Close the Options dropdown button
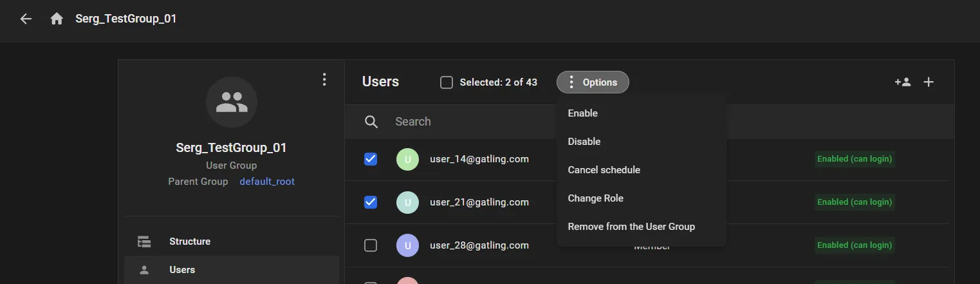 (x=593, y=82)
